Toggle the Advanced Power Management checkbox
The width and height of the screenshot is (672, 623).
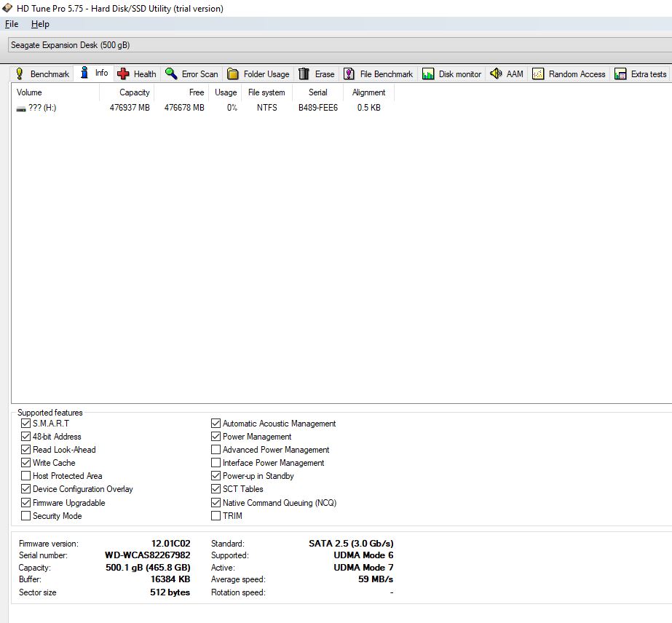tap(216, 450)
